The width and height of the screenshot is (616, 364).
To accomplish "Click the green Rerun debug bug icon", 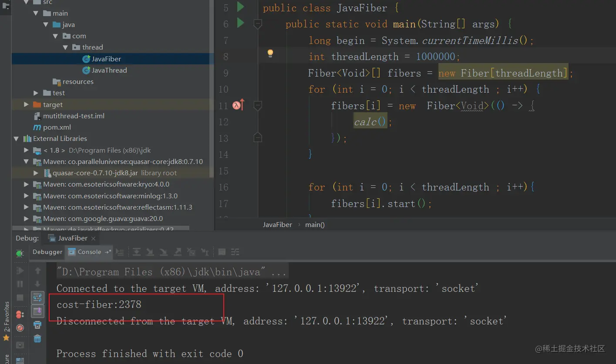I will click(20, 253).
